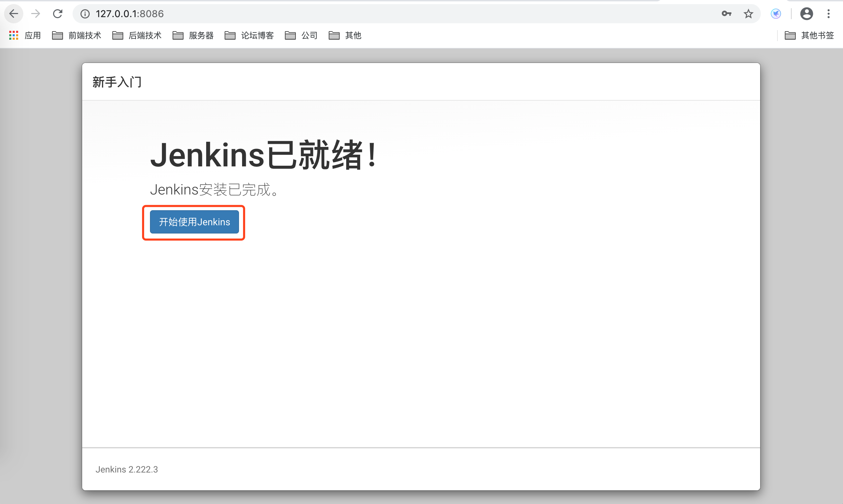Open 论坛博客 bookmark folder
The height and width of the screenshot is (504, 843).
click(x=249, y=35)
